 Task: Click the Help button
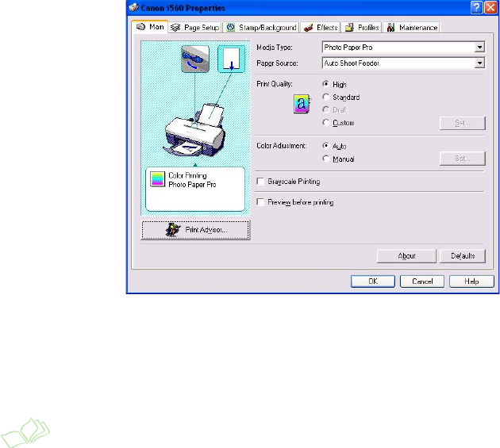pos(471,281)
